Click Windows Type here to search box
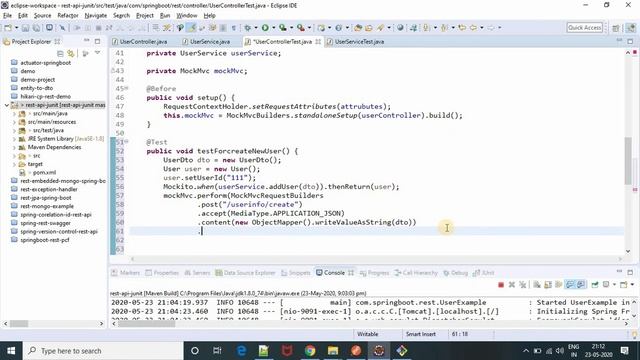 (x=103, y=351)
